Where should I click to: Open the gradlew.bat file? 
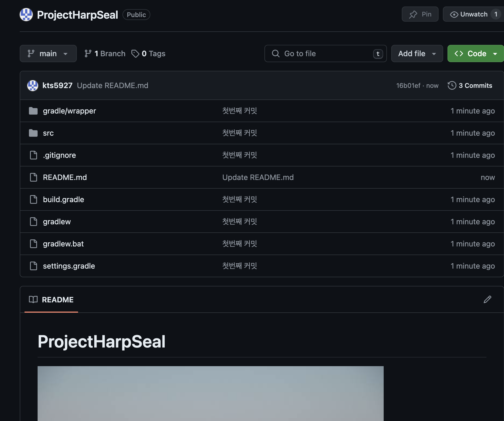tap(63, 244)
